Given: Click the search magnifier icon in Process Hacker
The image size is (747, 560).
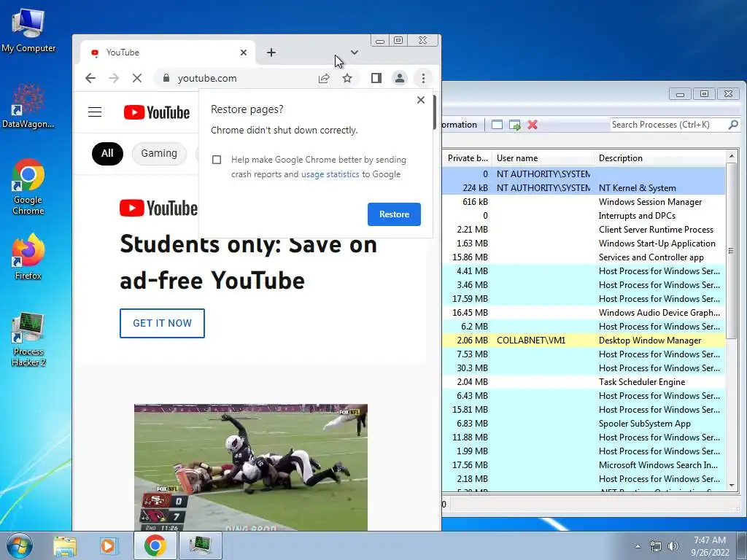Looking at the screenshot, I should tap(733, 125).
